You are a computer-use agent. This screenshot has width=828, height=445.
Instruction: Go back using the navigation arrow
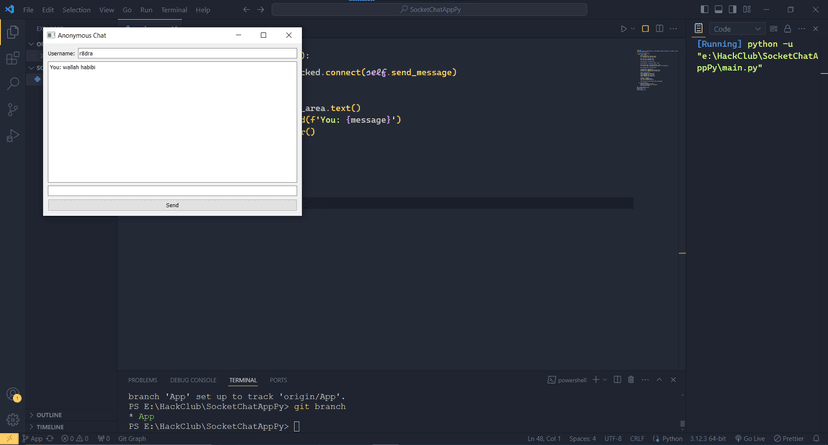[x=247, y=10]
